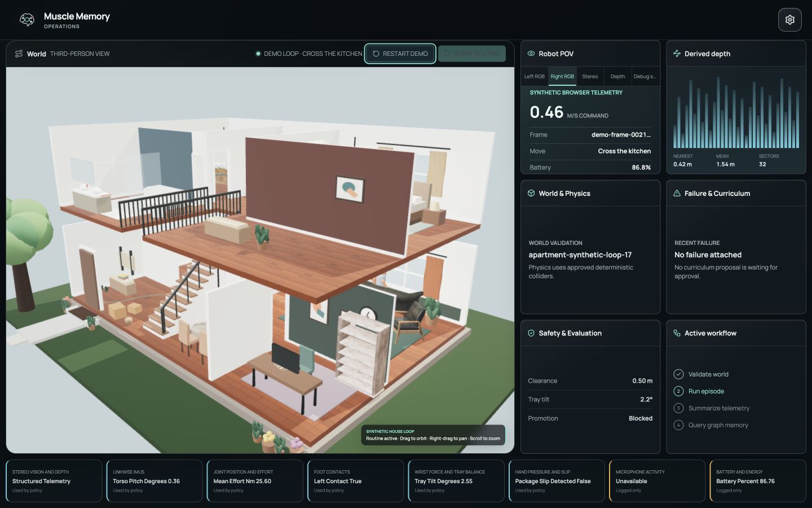Image resolution: width=812 pixels, height=508 pixels.
Task: Click the Failure & Curriculum warning icon
Action: pos(677,193)
